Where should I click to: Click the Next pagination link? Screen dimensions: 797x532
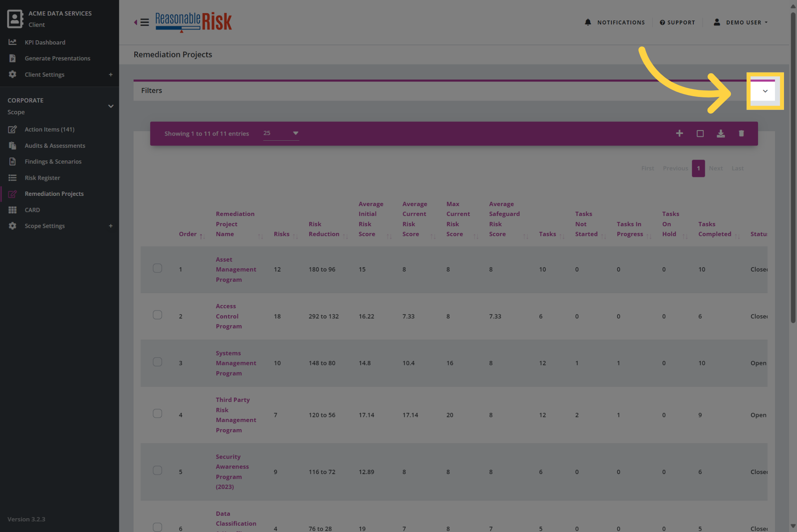pyautogui.click(x=715, y=168)
